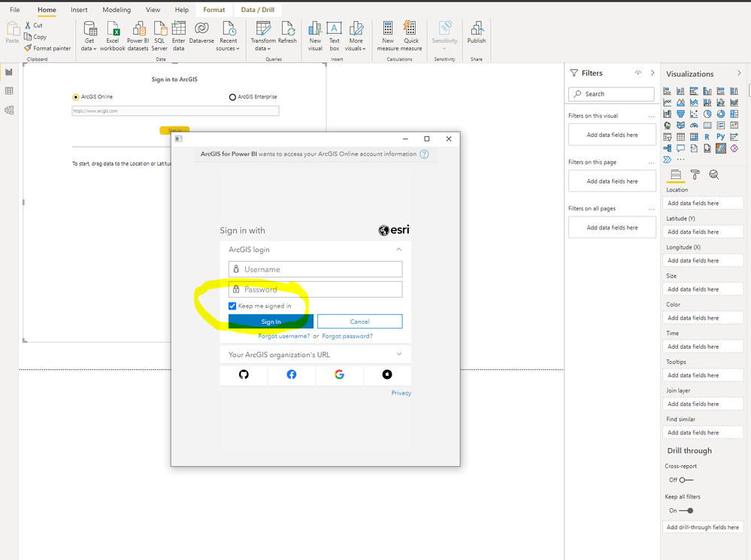Click the Publish icon in ribbon
The image size is (751, 560).
click(476, 33)
